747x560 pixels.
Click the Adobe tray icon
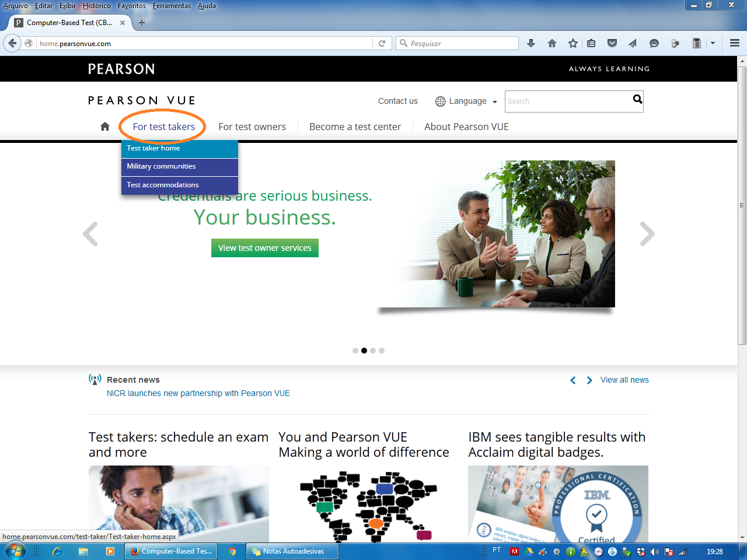pyautogui.click(x=515, y=552)
